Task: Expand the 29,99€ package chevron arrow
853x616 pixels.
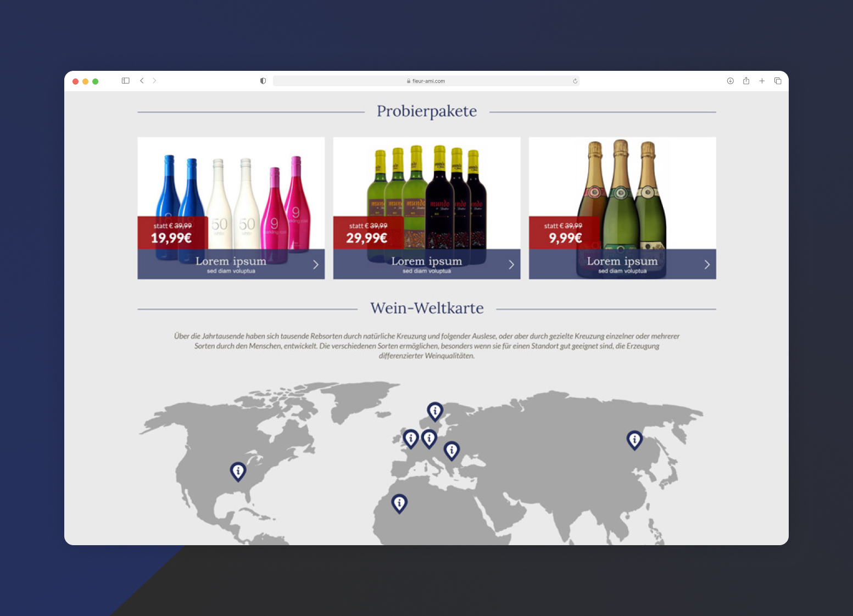Action: [511, 265]
